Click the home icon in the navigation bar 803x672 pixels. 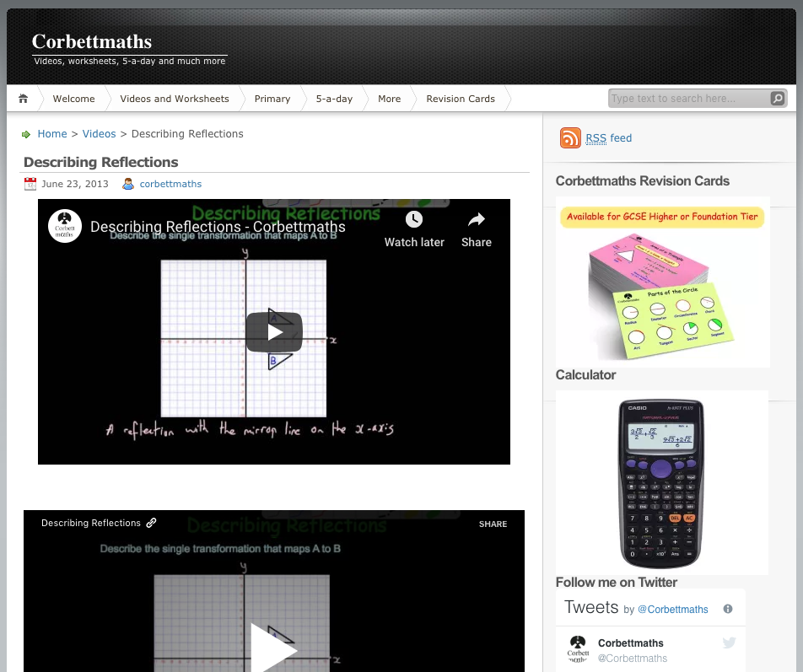(x=23, y=99)
